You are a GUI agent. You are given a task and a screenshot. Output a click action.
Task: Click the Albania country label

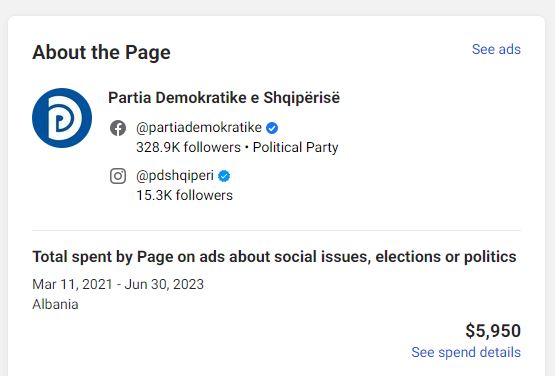click(55, 304)
